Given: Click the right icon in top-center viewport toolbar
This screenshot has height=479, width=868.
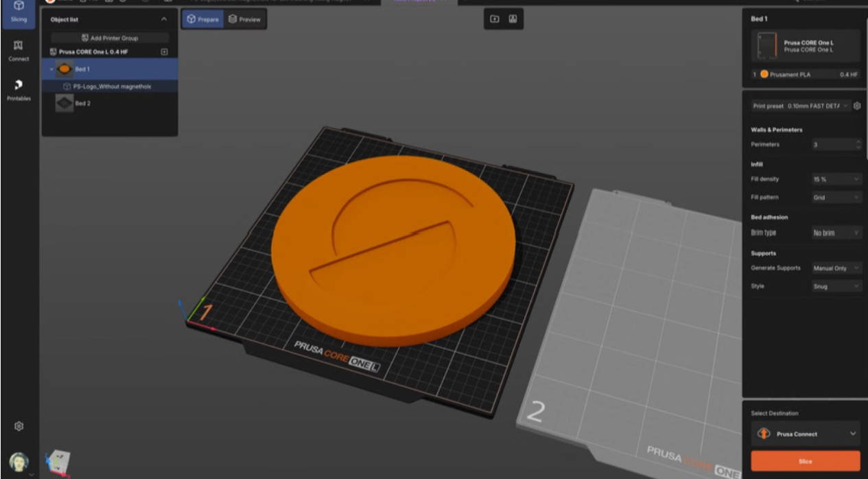Looking at the screenshot, I should 513,19.
